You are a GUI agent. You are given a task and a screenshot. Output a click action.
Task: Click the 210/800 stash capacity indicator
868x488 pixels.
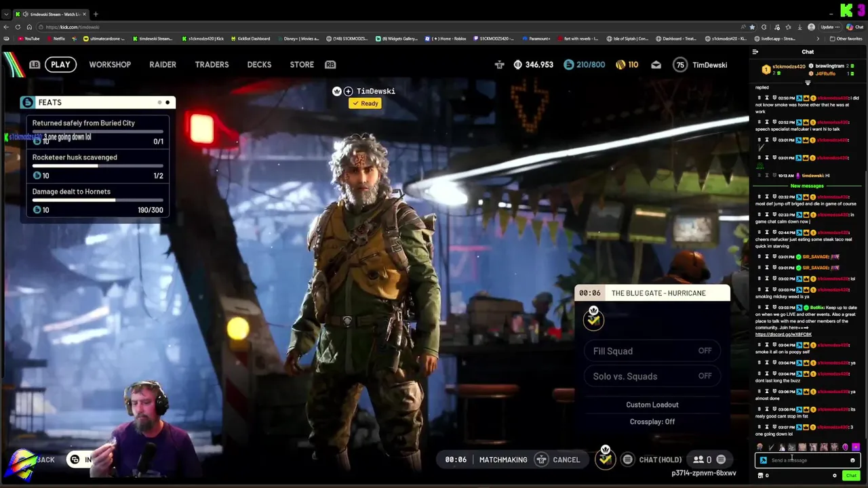[584, 65]
